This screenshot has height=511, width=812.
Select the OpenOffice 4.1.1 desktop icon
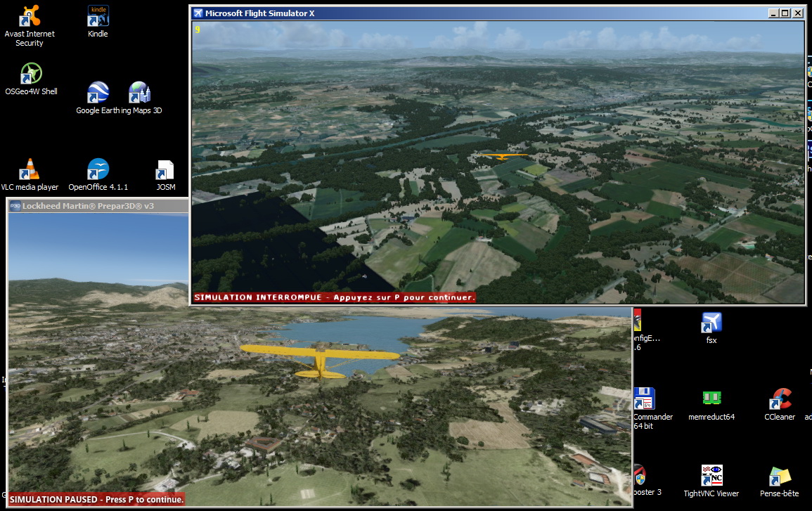[x=98, y=169]
